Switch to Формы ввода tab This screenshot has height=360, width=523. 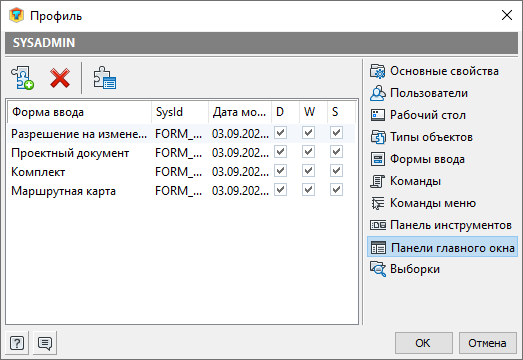tap(417, 159)
